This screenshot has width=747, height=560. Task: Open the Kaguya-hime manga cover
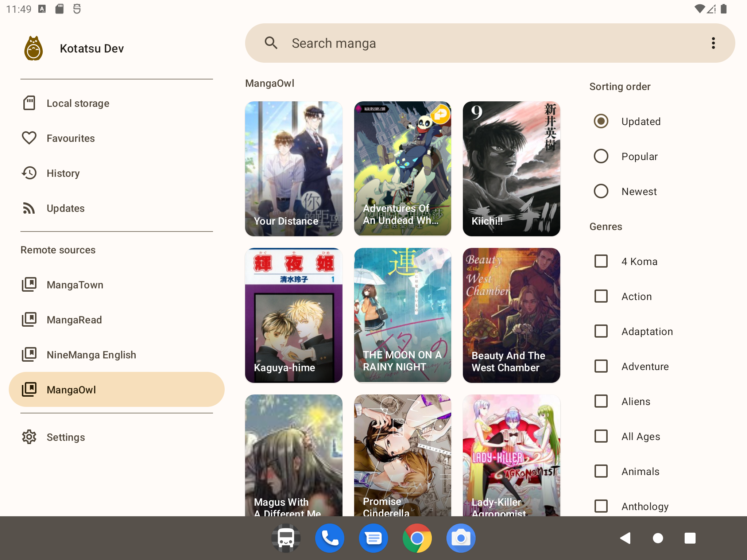click(x=294, y=315)
